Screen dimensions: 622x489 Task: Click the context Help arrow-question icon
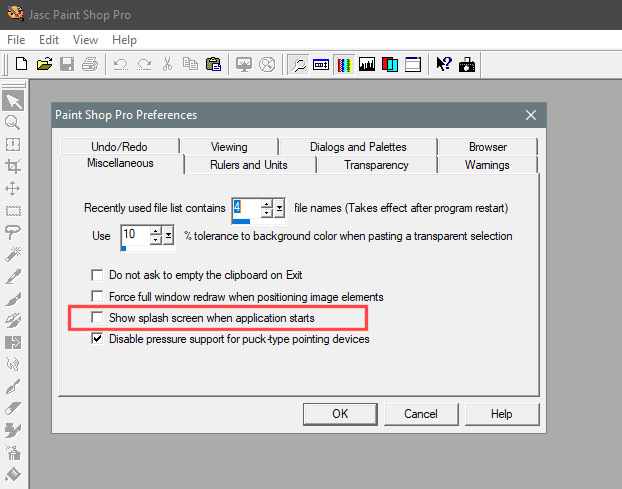click(444, 64)
